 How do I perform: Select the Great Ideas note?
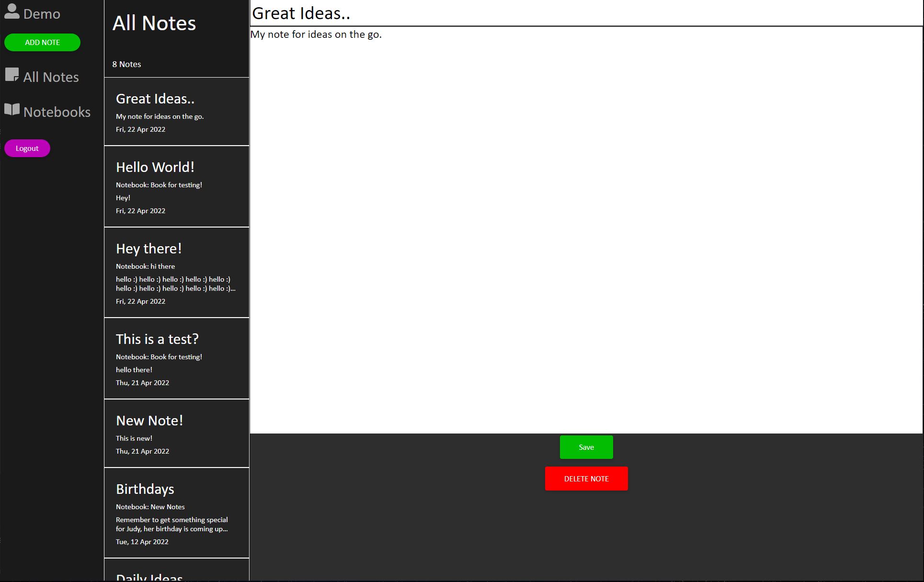pos(176,111)
